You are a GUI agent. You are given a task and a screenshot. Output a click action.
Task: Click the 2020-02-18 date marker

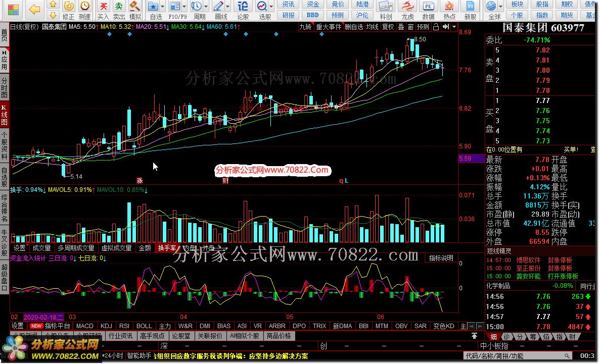point(43,317)
